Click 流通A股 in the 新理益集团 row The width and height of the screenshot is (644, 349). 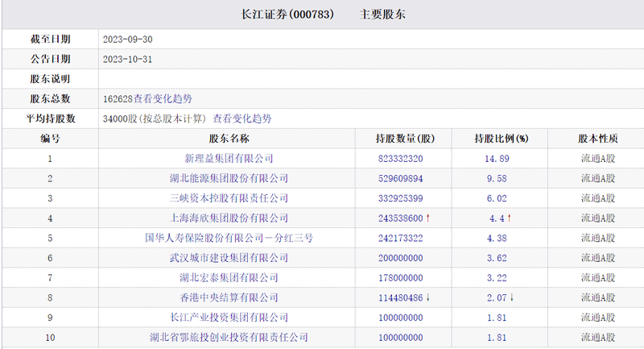point(598,158)
